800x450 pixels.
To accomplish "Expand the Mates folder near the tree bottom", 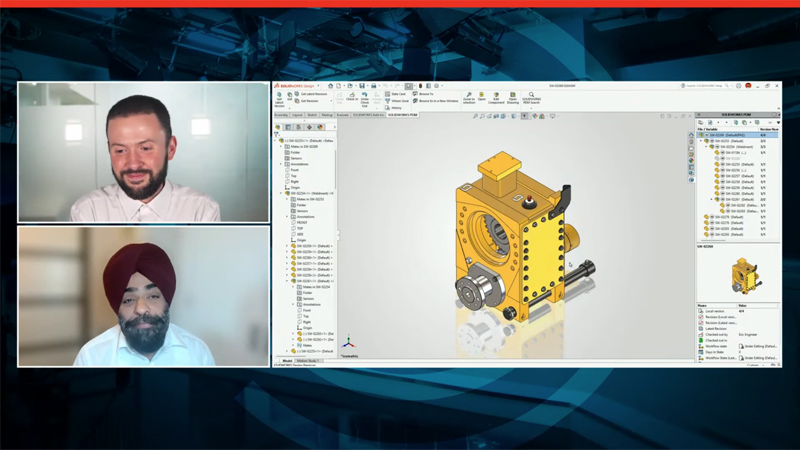I will (x=293, y=345).
